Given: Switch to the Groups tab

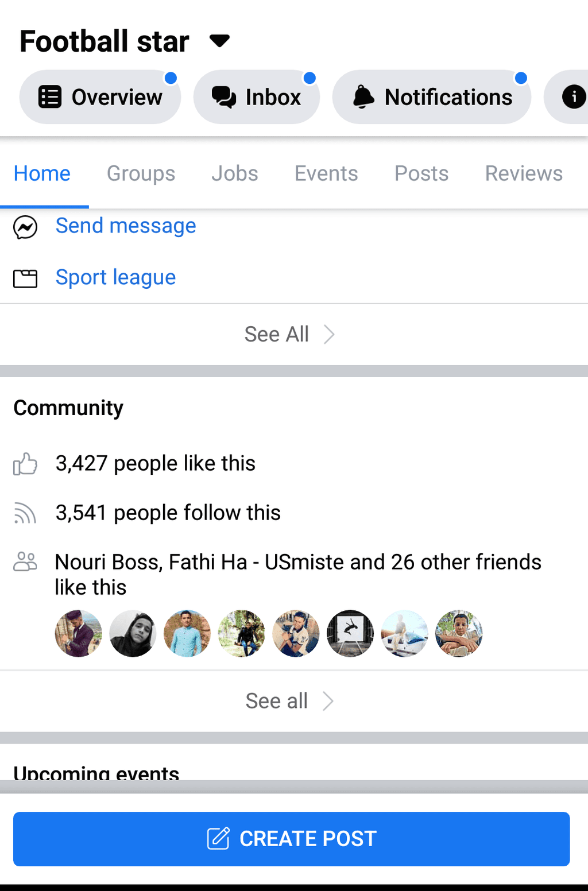Looking at the screenshot, I should [141, 173].
